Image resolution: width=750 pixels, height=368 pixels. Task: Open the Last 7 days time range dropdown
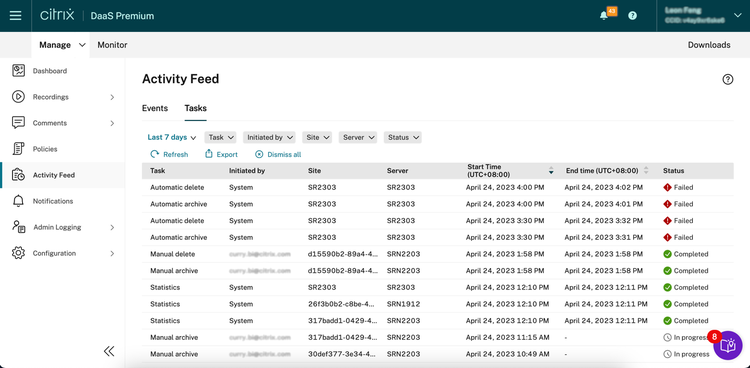click(x=172, y=137)
